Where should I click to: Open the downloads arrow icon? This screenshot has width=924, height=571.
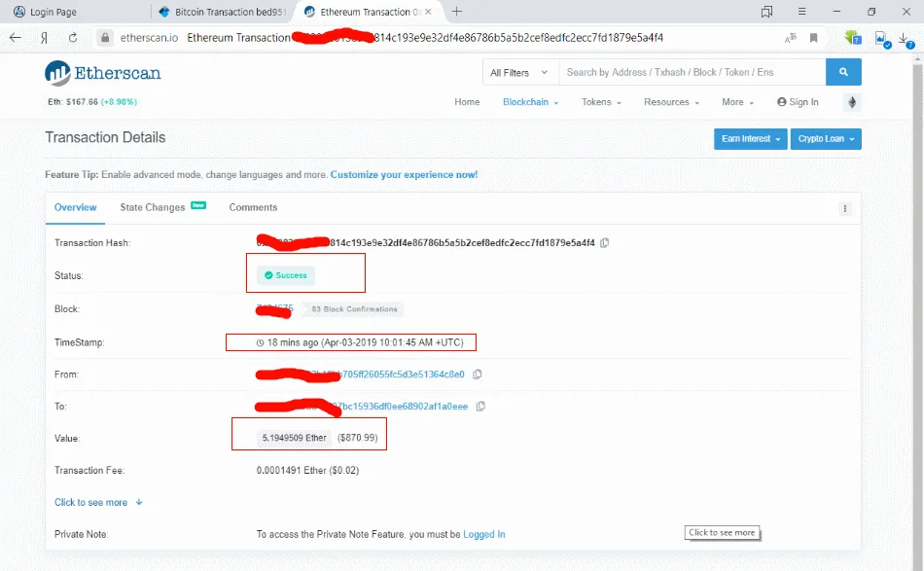tap(906, 40)
